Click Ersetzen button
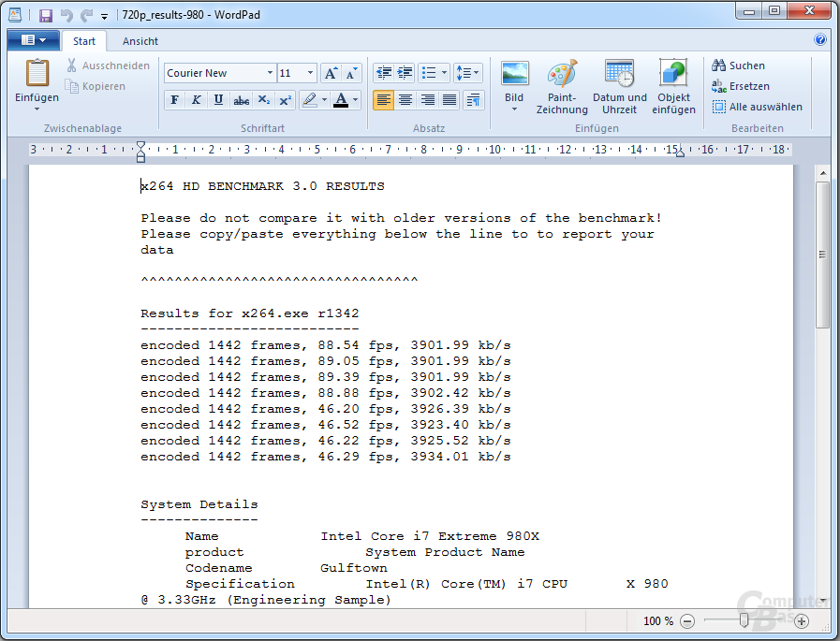 click(741, 86)
